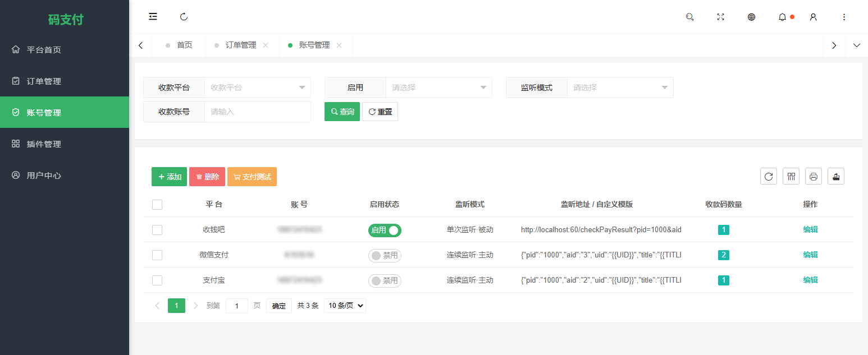The height and width of the screenshot is (355, 868).
Task: Switch to the 订单管理 tab
Action: tap(241, 45)
